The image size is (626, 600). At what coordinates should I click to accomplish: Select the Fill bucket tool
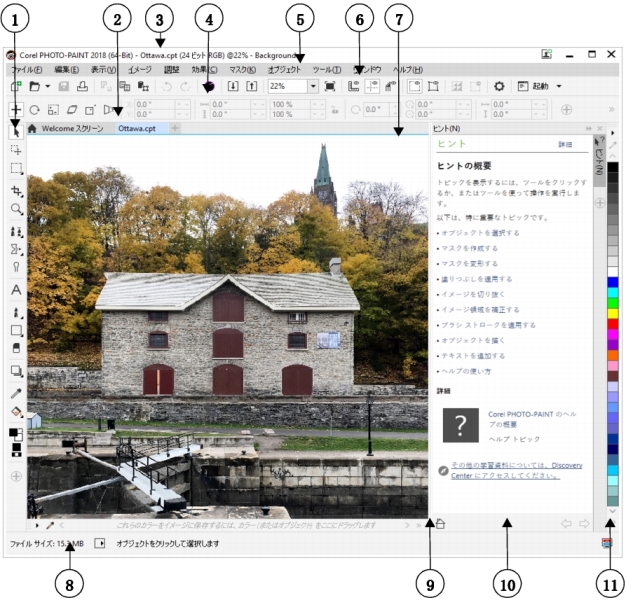(16, 410)
